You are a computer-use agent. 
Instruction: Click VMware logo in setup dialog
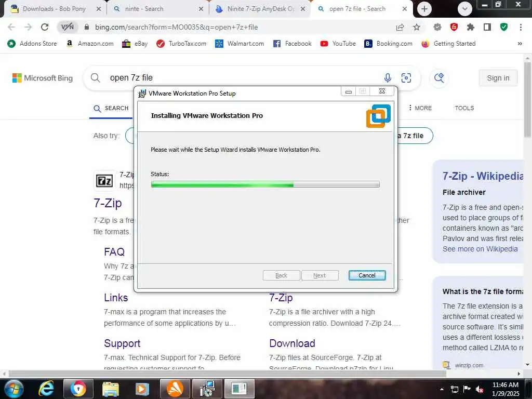coord(378,116)
